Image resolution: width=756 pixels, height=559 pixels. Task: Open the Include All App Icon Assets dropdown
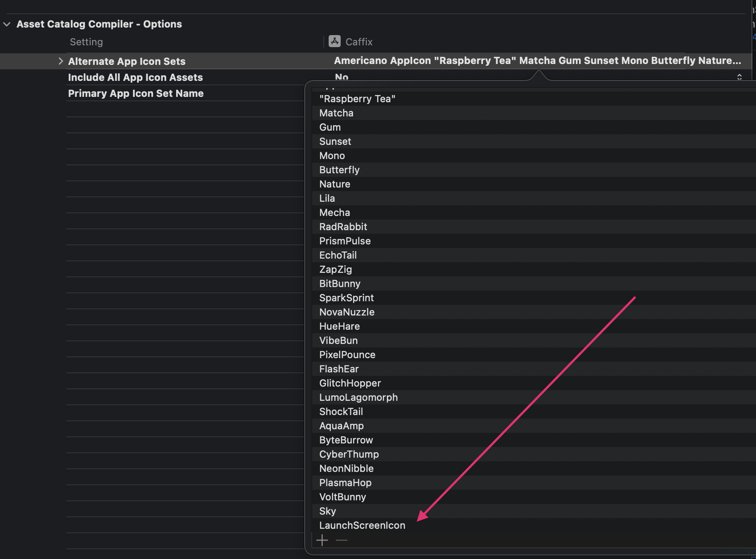739,77
